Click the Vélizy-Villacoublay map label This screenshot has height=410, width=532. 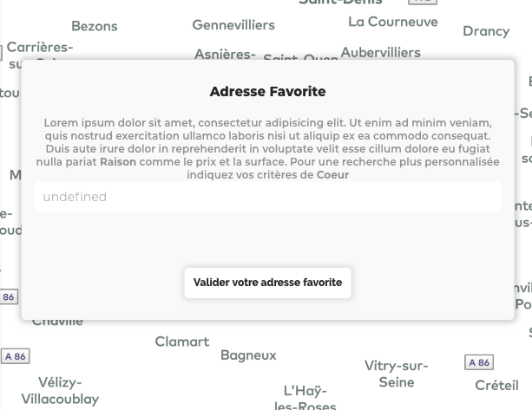(x=60, y=391)
